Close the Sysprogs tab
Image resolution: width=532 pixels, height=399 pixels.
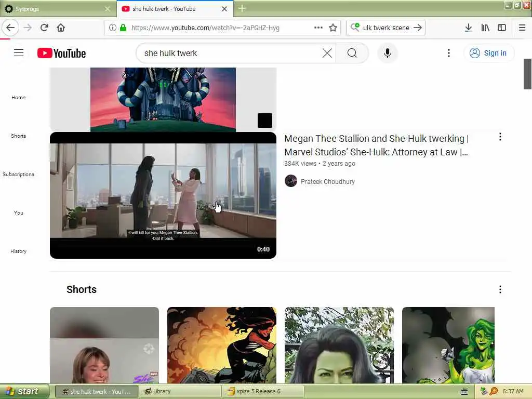(108, 9)
